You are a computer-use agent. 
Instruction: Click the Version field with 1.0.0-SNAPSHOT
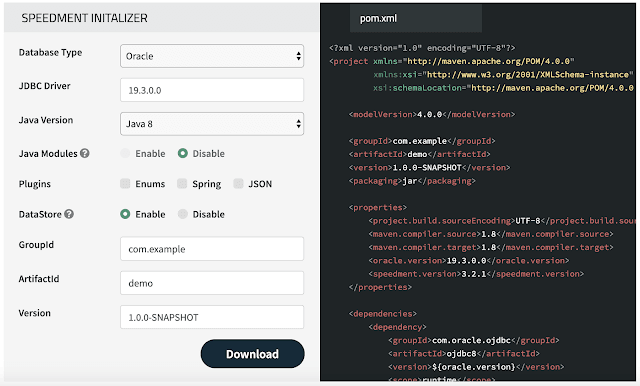[x=212, y=317]
